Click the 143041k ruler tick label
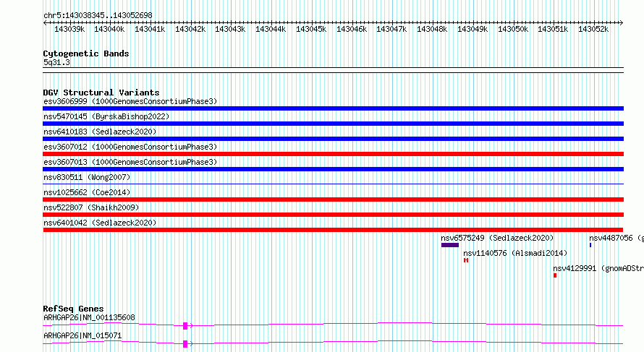 (150, 29)
